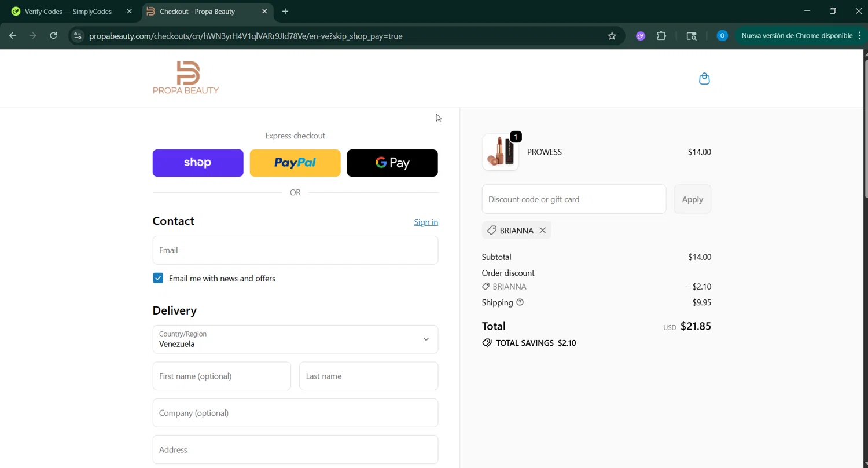Screen dimensions: 868x468
Task: Reload the checkout page
Action: pos(53,36)
